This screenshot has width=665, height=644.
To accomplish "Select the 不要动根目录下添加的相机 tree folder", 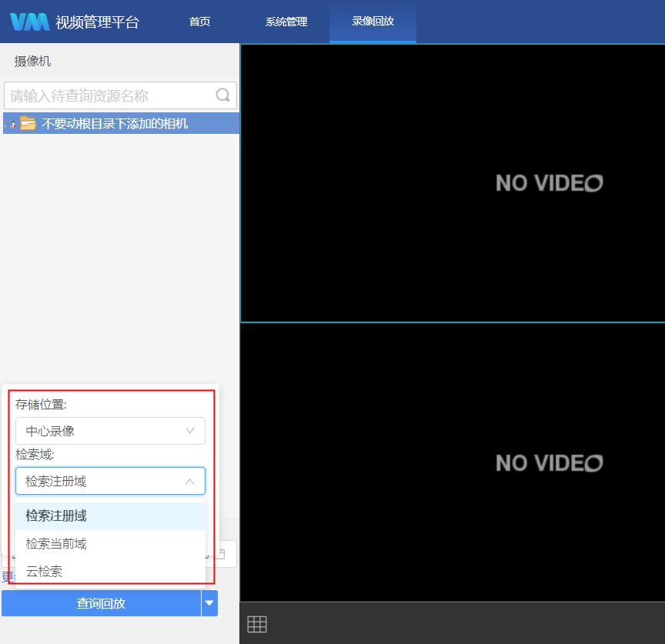I will [121, 123].
